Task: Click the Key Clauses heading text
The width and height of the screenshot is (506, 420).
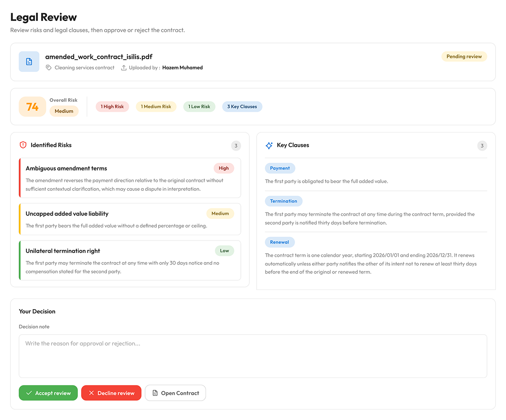Action: [x=293, y=145]
